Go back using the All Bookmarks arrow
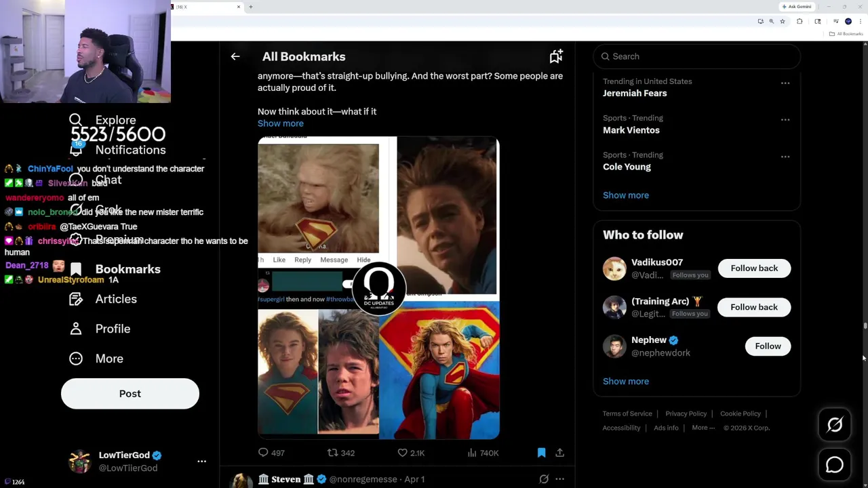Image resolution: width=868 pixels, height=488 pixels. pos(235,57)
